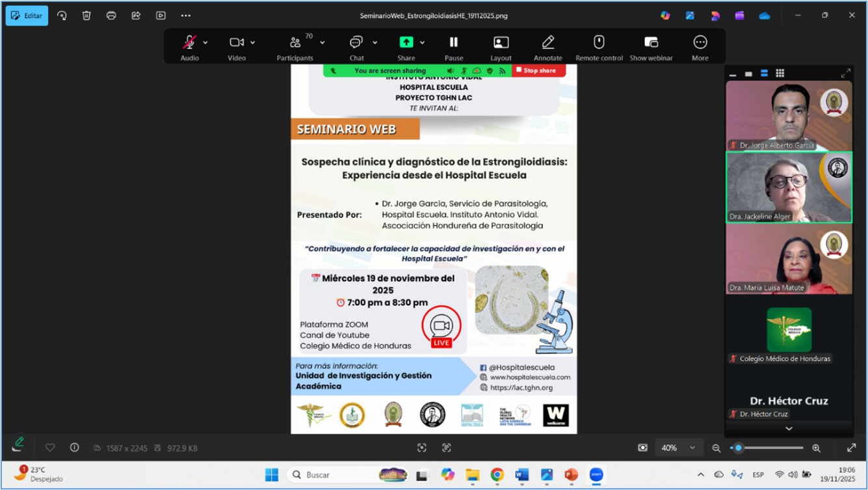Viewport: 868px width, 490px height.
Task: Toggle the favorite heart icon
Action: click(50, 448)
